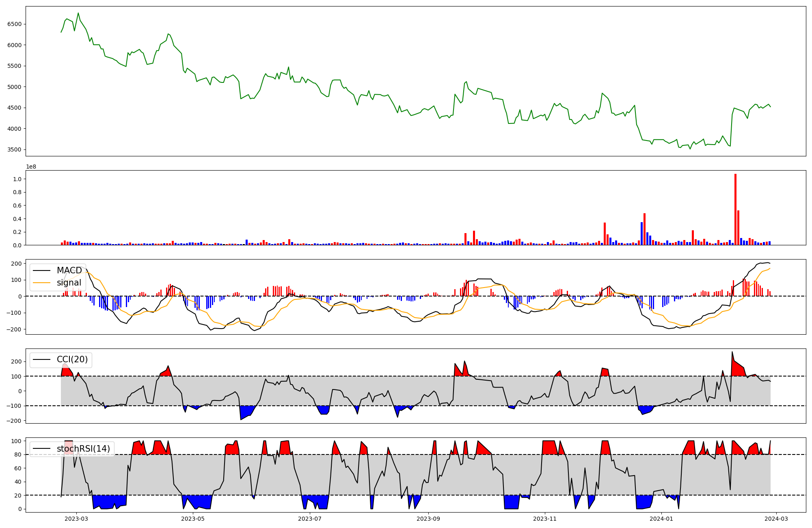
Task: Click the -200 tick on the CCI axis
Action: point(14,421)
